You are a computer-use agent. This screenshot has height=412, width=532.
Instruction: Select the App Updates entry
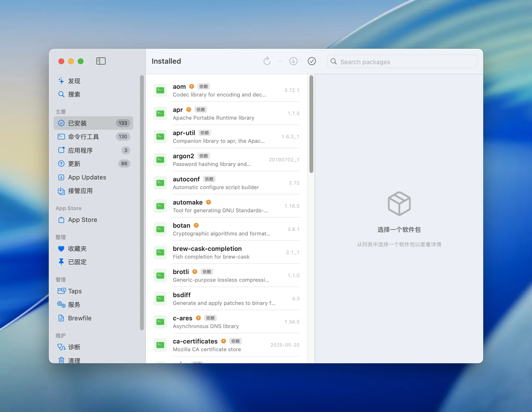pyautogui.click(x=87, y=177)
